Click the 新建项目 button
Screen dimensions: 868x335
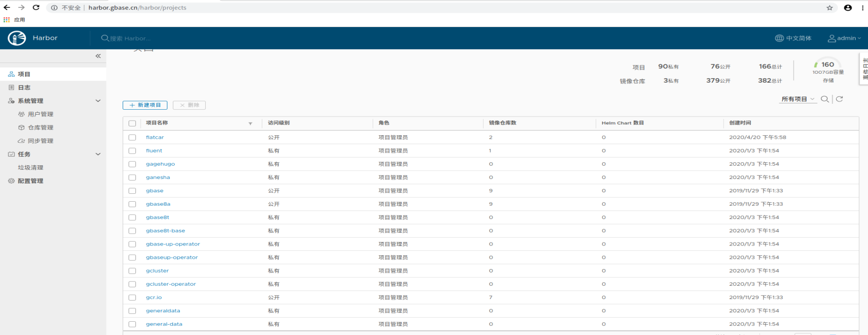point(145,105)
